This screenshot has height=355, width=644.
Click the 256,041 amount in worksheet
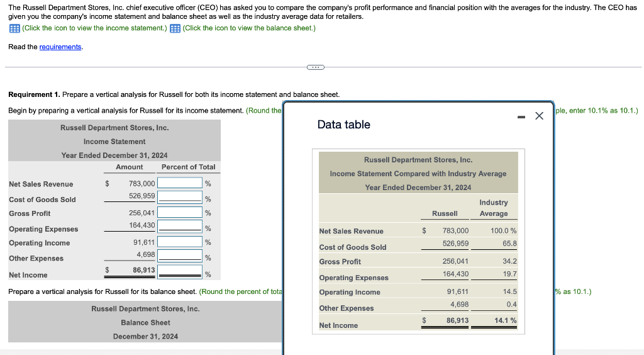click(x=142, y=213)
